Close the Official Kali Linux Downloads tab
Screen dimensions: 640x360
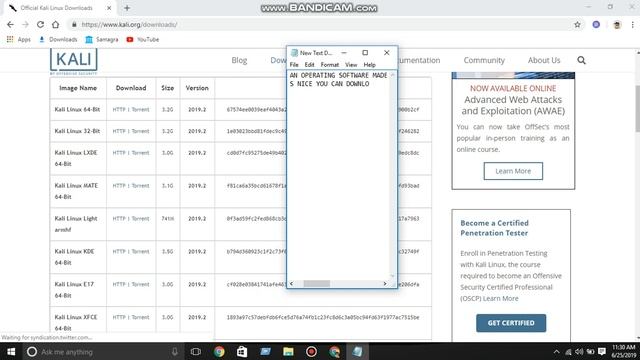(x=109, y=8)
